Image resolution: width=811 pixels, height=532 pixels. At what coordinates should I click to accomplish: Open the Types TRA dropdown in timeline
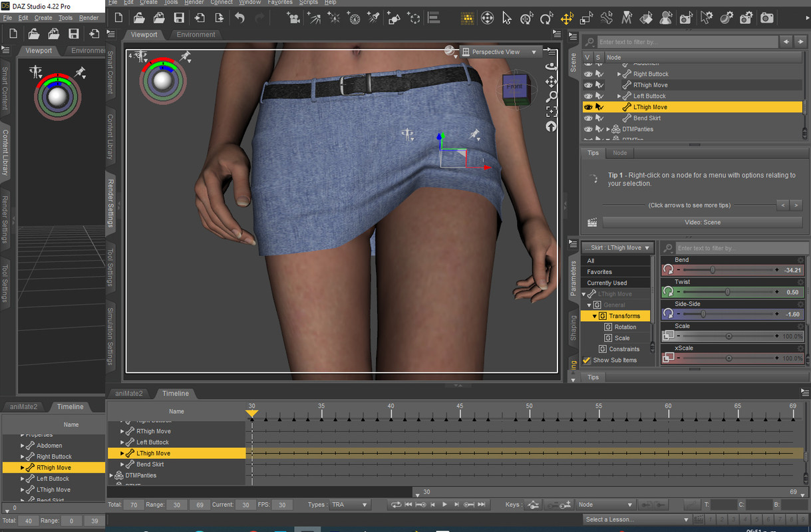[x=349, y=505]
